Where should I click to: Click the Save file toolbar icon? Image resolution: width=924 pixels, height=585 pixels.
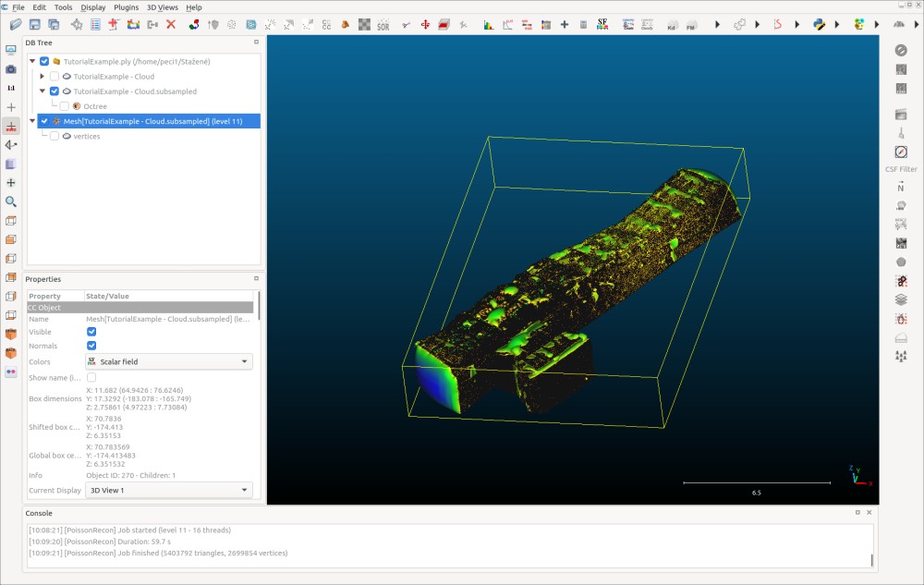35,24
